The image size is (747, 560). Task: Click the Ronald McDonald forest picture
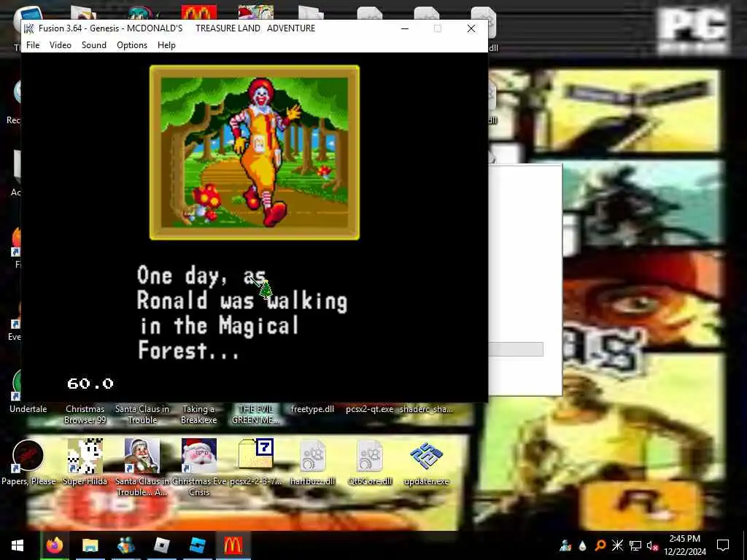pyautogui.click(x=255, y=152)
